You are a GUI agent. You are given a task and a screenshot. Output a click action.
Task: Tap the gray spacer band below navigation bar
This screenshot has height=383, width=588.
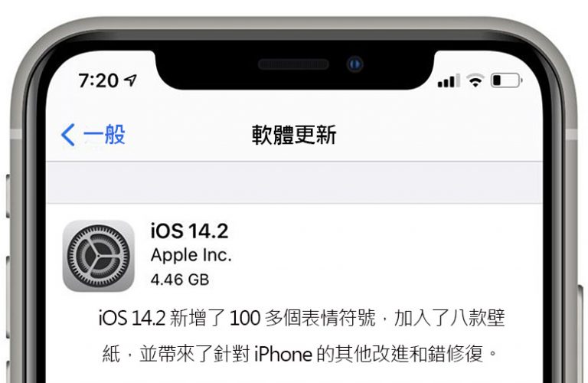point(294,182)
